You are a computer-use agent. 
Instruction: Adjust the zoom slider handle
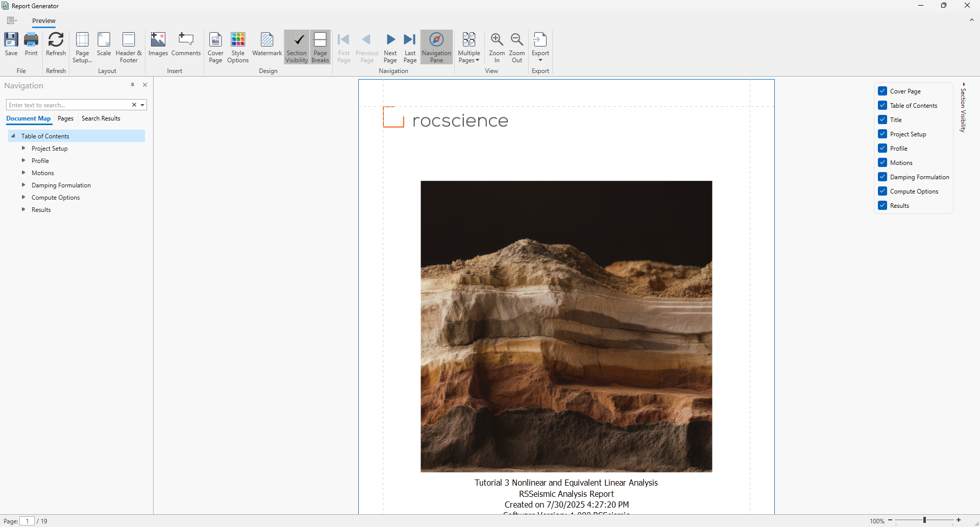924,520
